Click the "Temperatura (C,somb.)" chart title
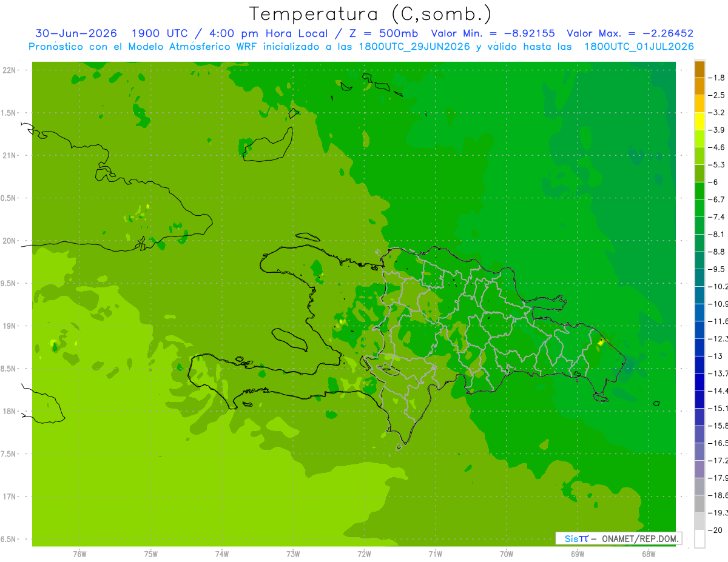This screenshot has height=562, width=728. [371, 15]
